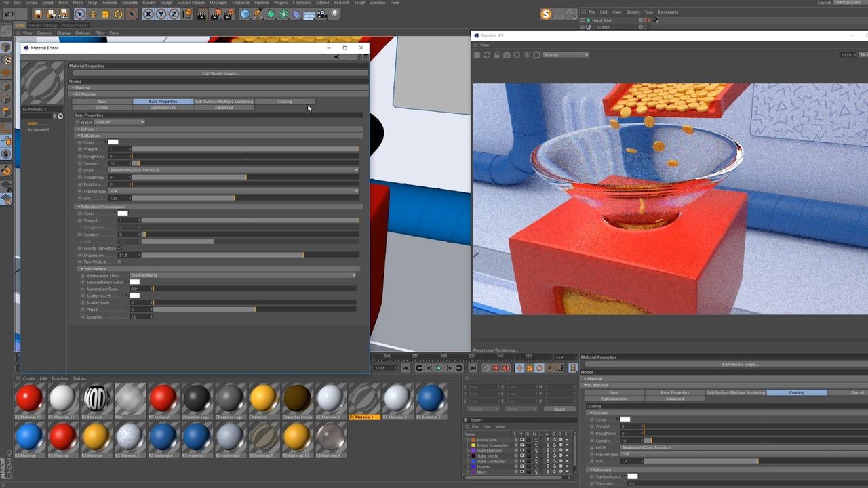The height and width of the screenshot is (488, 868).
Task: Click the stop square in Redshift IPR
Action: 477,55
